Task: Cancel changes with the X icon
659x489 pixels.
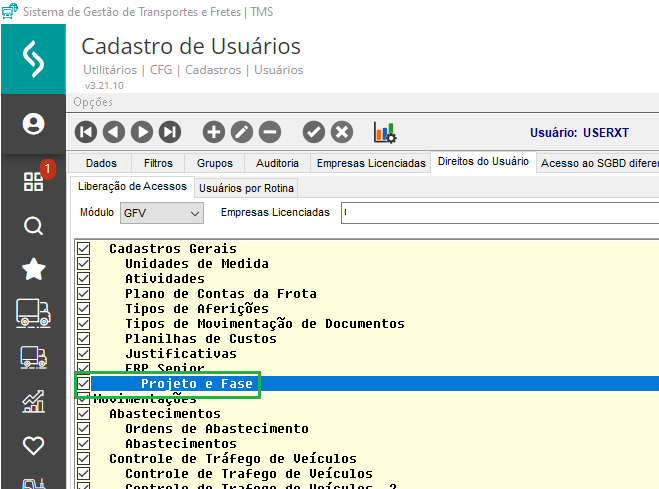Action: 342,132
